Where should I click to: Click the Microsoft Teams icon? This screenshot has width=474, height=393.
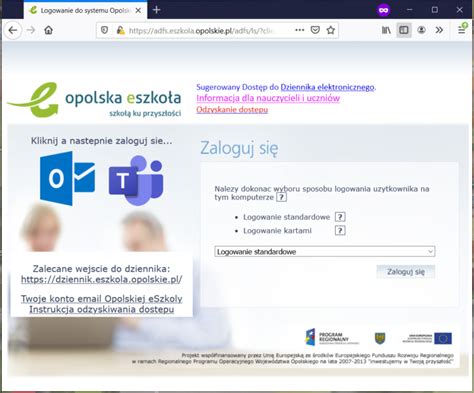point(136,180)
